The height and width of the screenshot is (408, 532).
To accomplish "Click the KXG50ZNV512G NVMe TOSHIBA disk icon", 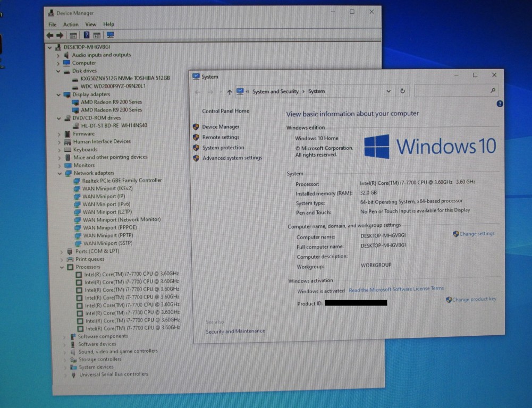I will click(x=75, y=79).
